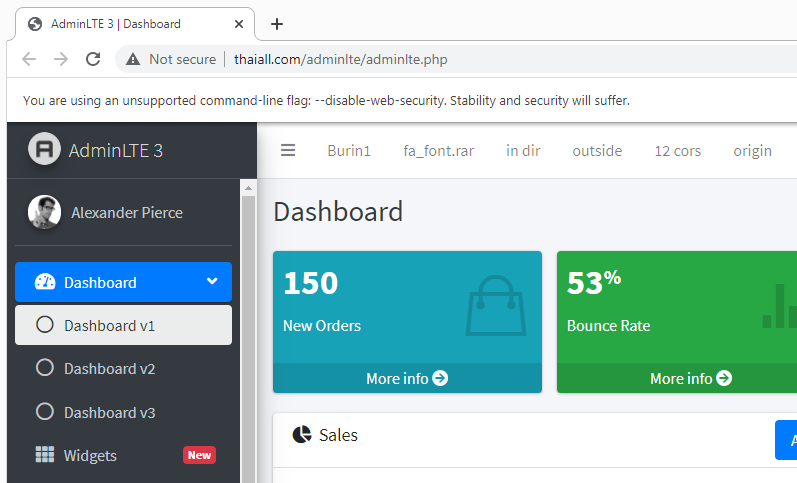
Task: Click the shopping bag icon on New Orders
Action: click(x=494, y=307)
